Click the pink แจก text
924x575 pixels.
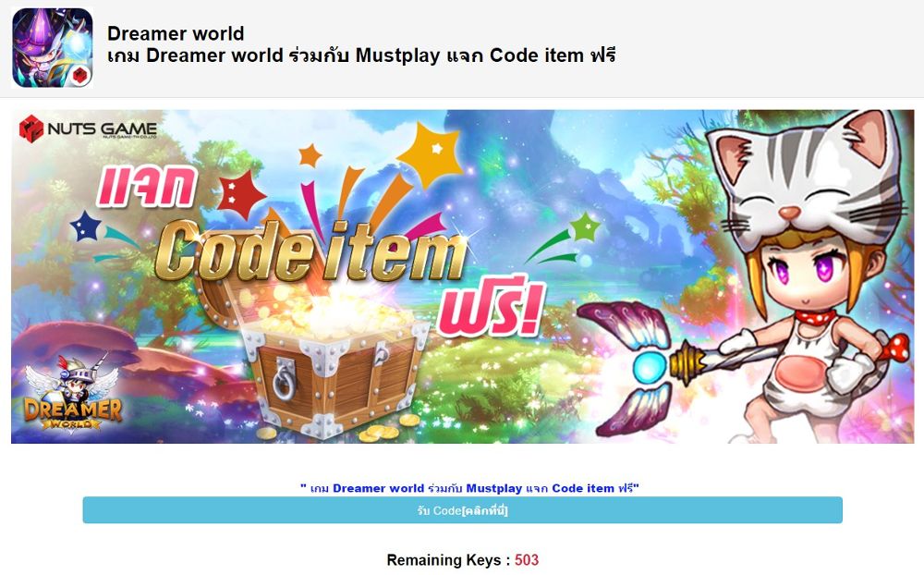click(147, 187)
